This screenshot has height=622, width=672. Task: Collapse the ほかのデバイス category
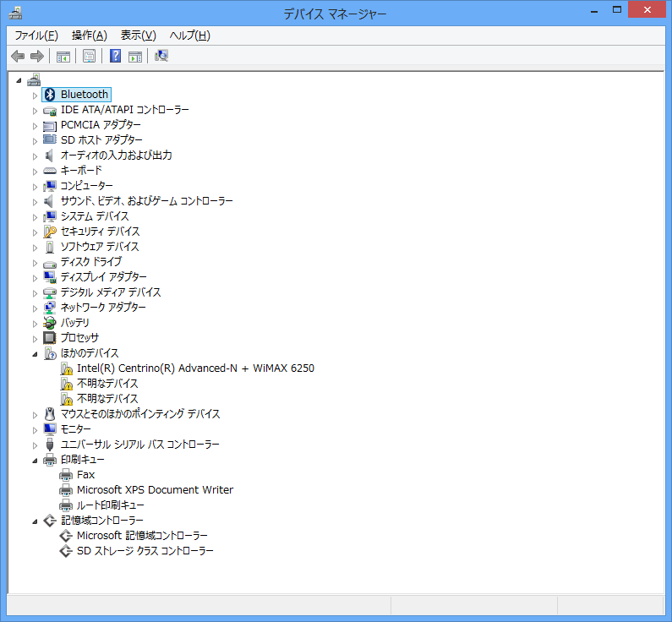[36, 354]
